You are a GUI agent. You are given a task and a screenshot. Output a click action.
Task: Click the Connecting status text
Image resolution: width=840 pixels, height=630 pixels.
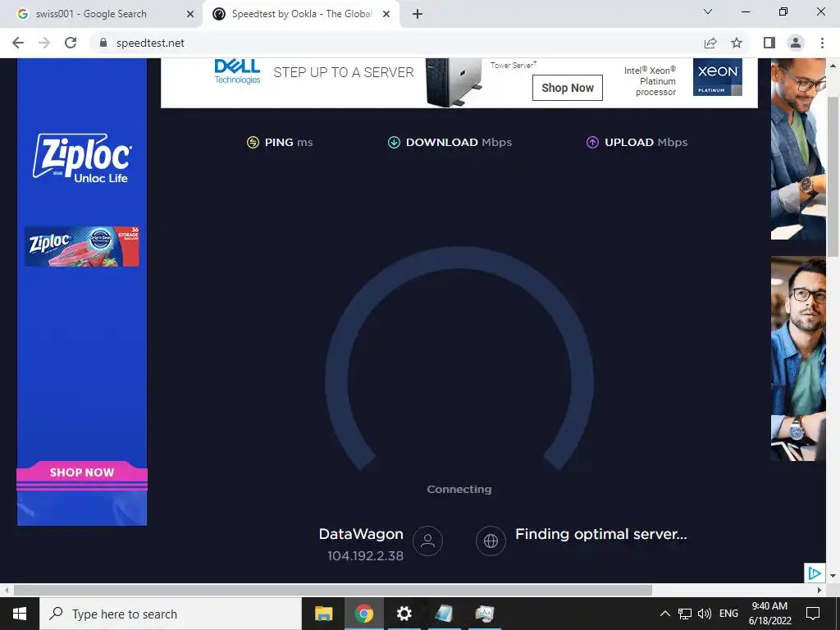click(459, 489)
